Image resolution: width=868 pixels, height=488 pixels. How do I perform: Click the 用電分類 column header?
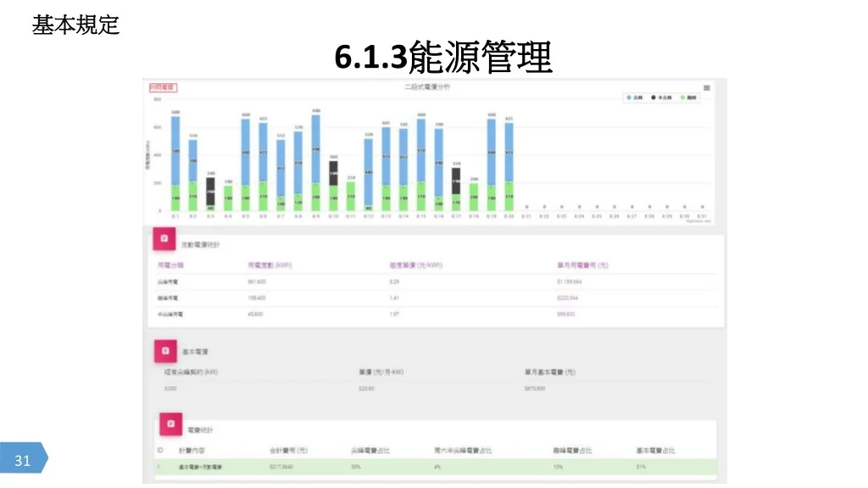(x=170, y=265)
